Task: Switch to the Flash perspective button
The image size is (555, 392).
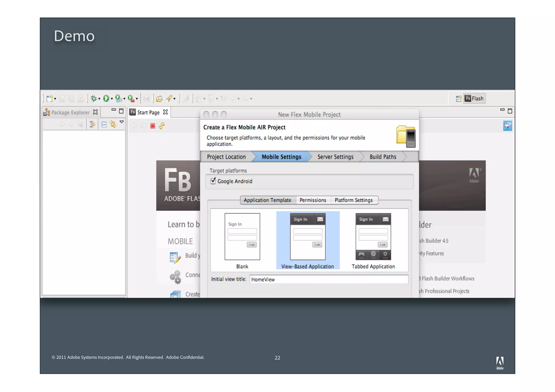Action: pos(475,99)
